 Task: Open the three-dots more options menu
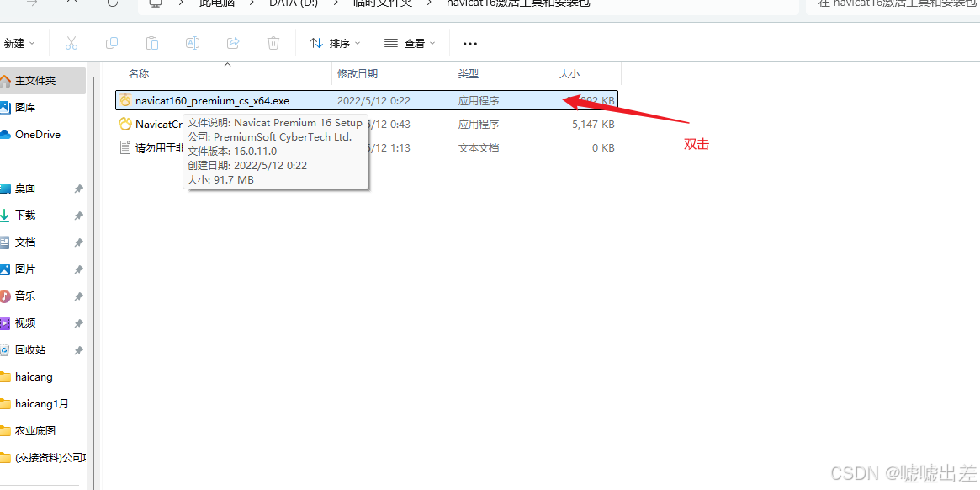point(470,44)
